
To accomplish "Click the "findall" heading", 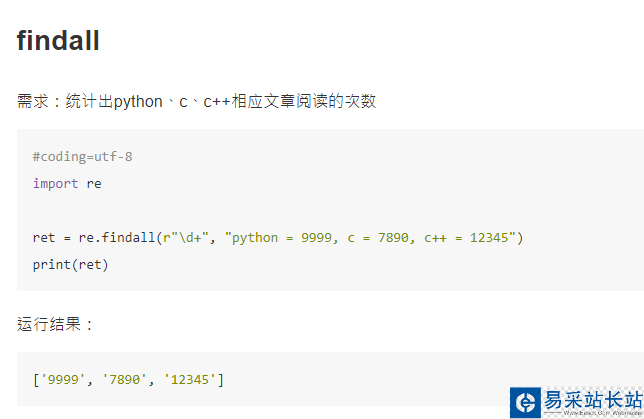I will pos(58,42).
